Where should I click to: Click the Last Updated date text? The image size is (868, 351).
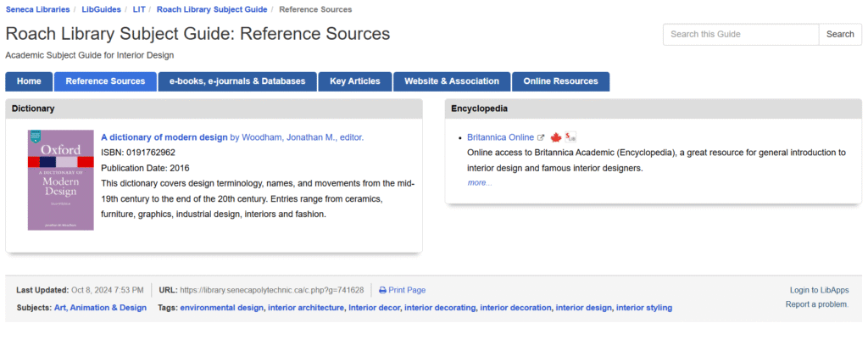click(108, 290)
